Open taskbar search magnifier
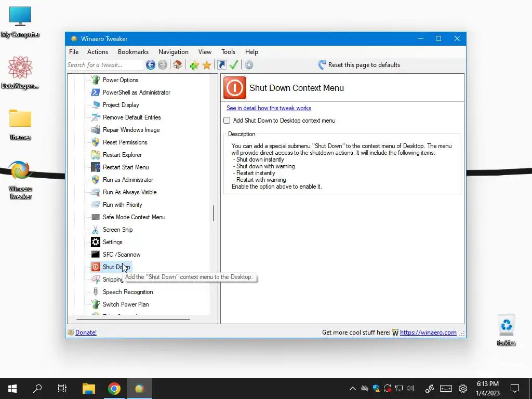The height and width of the screenshot is (399, 532). [37, 389]
